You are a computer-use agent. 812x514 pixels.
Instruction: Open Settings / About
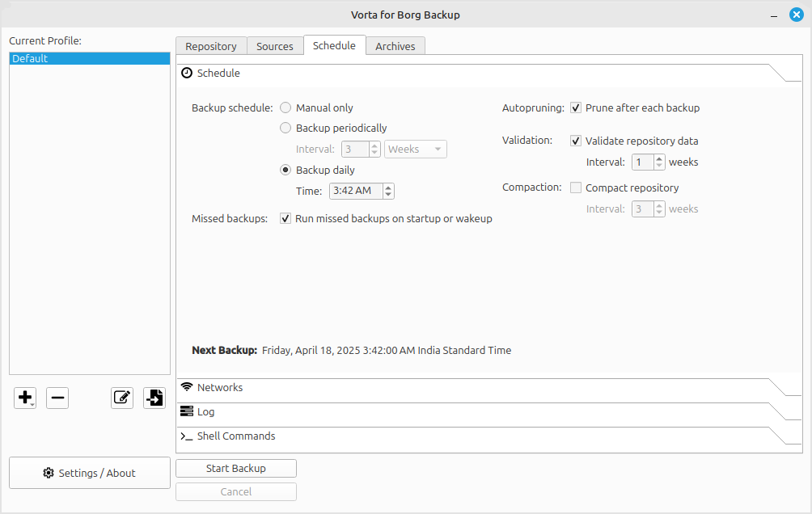click(x=90, y=473)
